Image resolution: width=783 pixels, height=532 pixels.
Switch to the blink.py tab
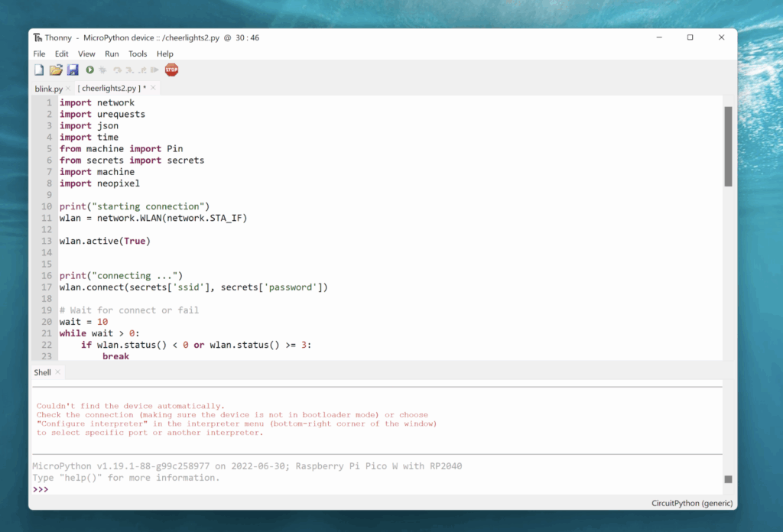pyautogui.click(x=48, y=89)
